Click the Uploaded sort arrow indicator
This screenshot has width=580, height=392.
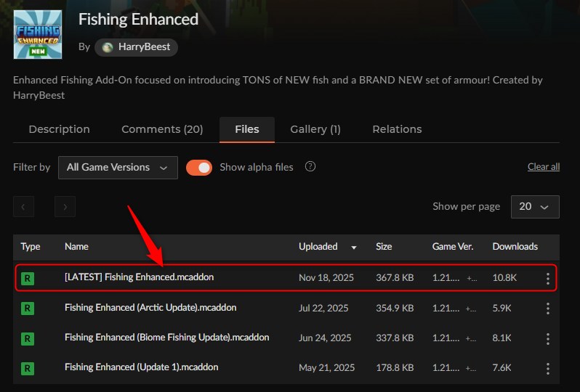(354, 248)
